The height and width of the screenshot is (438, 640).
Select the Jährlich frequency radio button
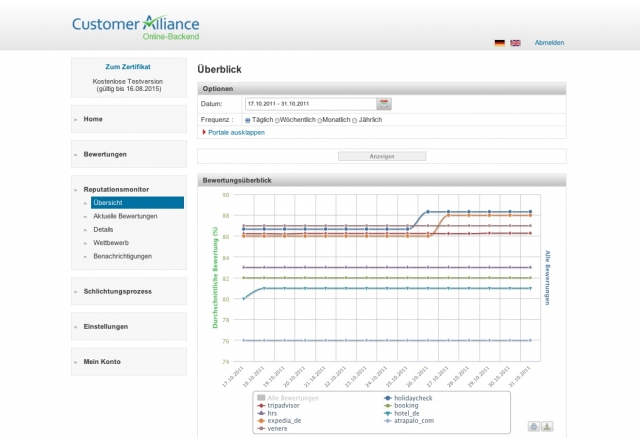pos(354,120)
